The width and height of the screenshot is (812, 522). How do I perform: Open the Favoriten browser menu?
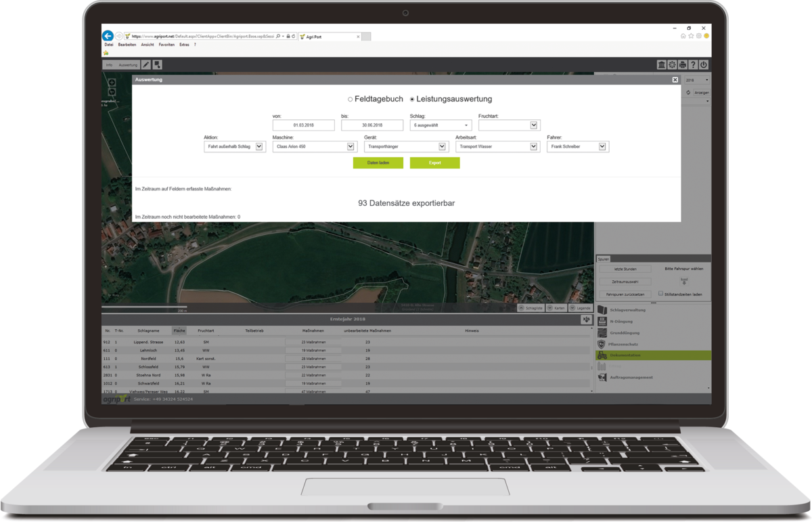pyautogui.click(x=166, y=45)
